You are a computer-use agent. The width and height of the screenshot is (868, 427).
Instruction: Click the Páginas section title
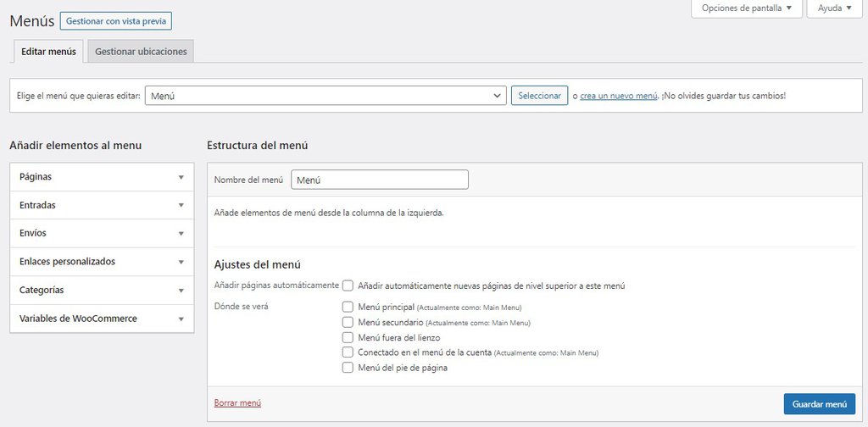click(36, 177)
